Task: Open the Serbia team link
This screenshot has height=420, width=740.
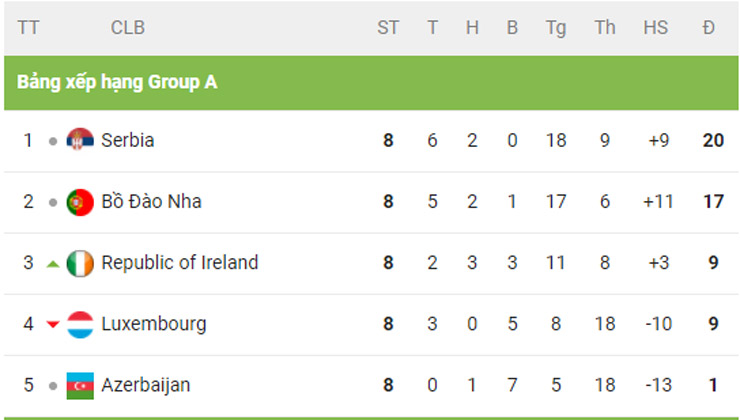Action: coord(128,141)
